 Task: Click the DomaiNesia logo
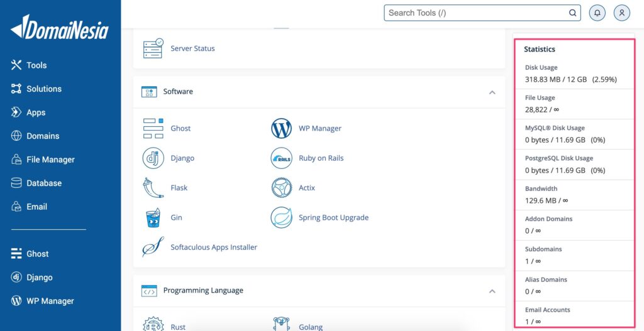click(60, 28)
